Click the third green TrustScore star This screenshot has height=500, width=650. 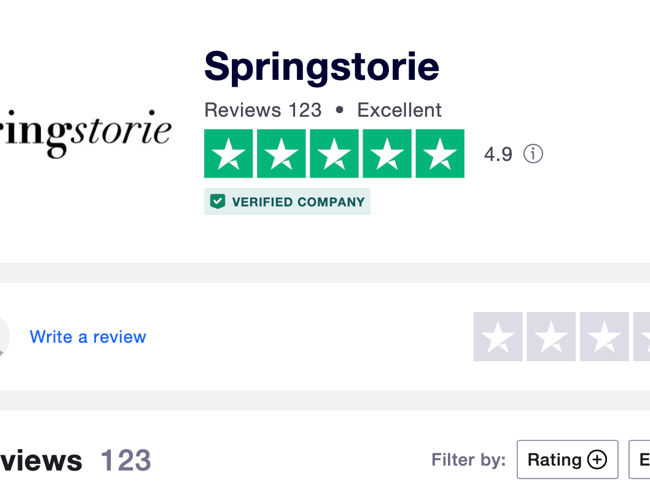(x=334, y=154)
